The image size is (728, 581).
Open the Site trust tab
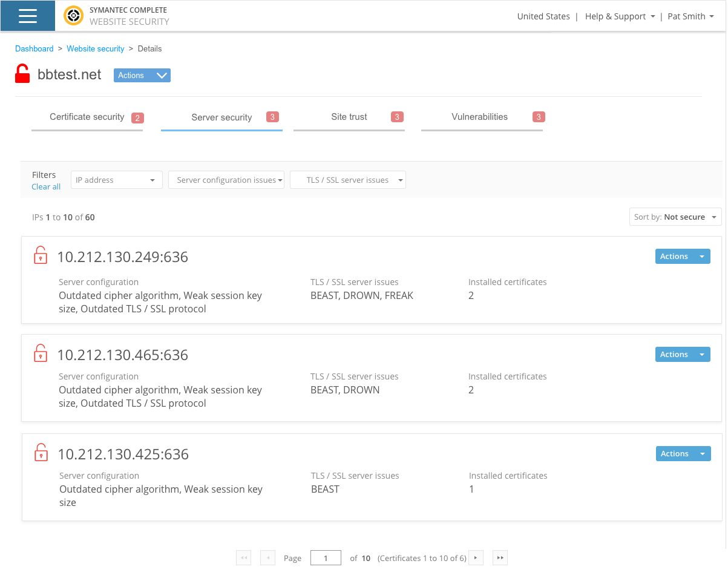tap(349, 117)
